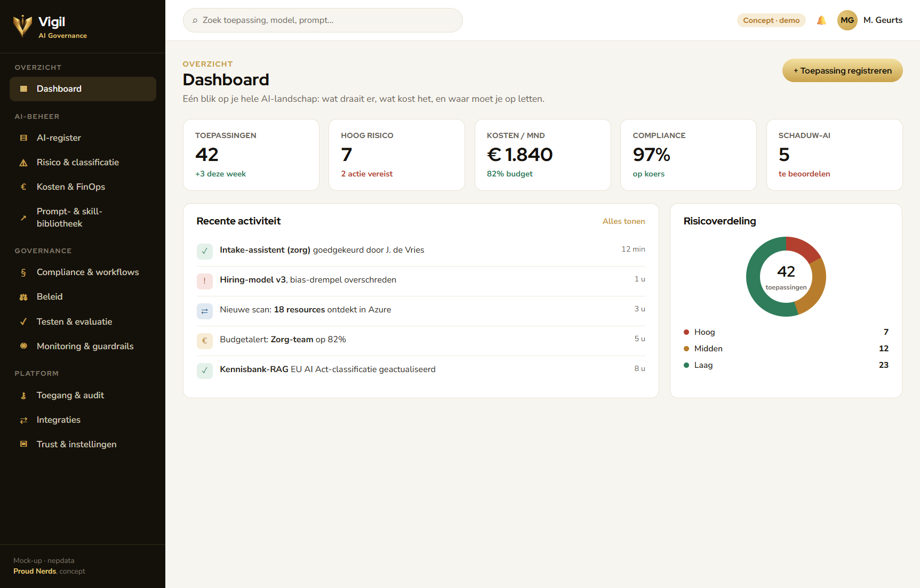The height and width of the screenshot is (588, 920).
Task: Open the Compliance 97% card
Action: (x=689, y=155)
